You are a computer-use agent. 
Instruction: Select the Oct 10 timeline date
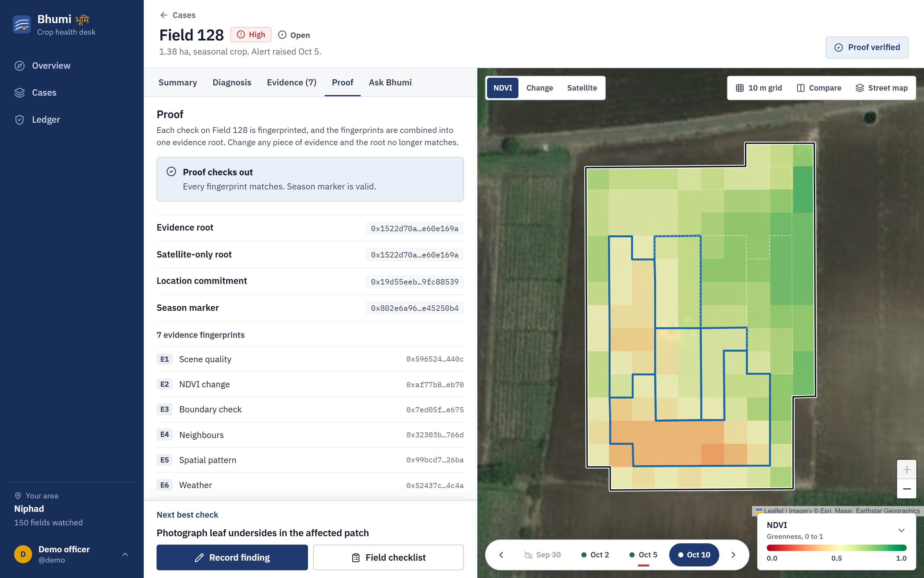pos(694,555)
